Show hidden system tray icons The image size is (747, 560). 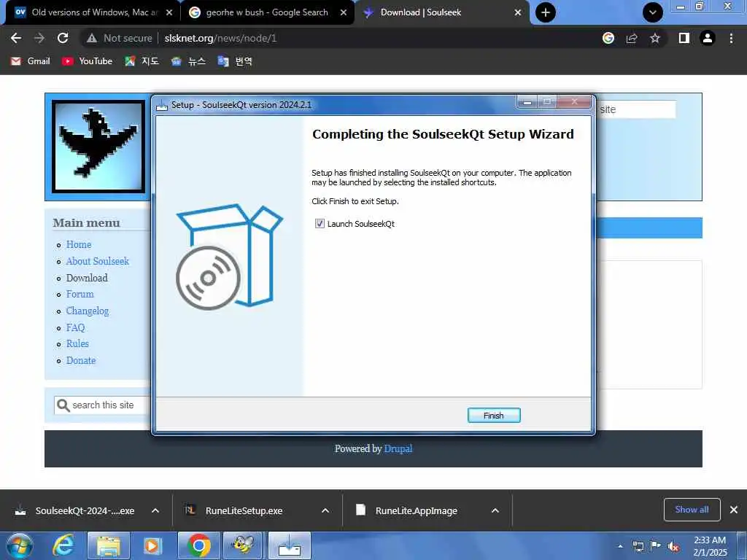pos(620,546)
